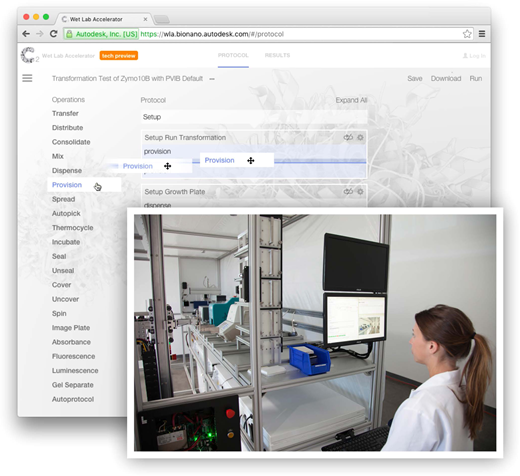Open gear settings on Setup Growth Plate
This screenshot has height=476, width=520.
coord(360,192)
